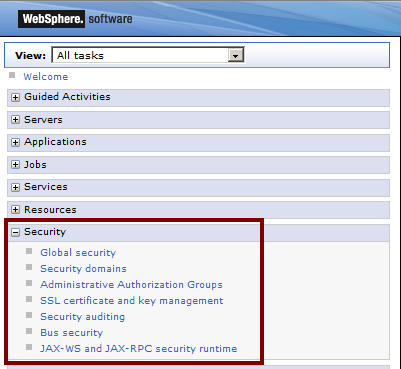Open SSL certificate and key management

132,301
